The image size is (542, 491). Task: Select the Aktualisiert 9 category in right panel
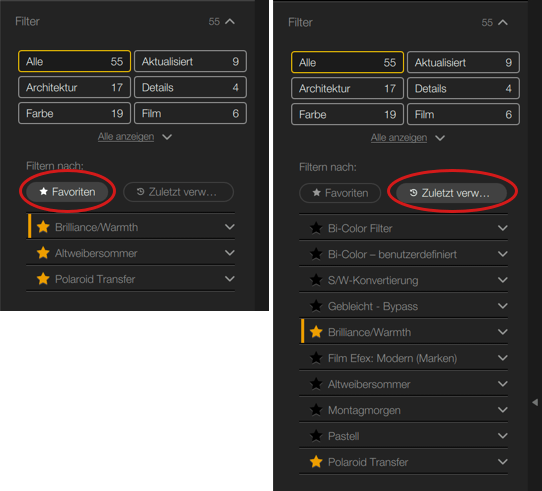tap(463, 63)
